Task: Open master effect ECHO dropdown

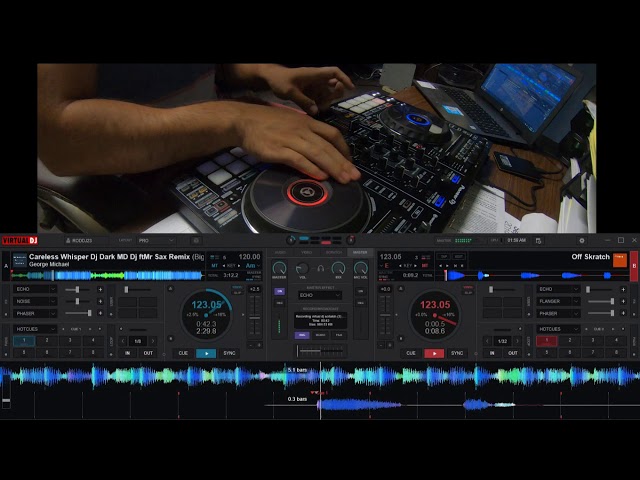Action: (320, 295)
